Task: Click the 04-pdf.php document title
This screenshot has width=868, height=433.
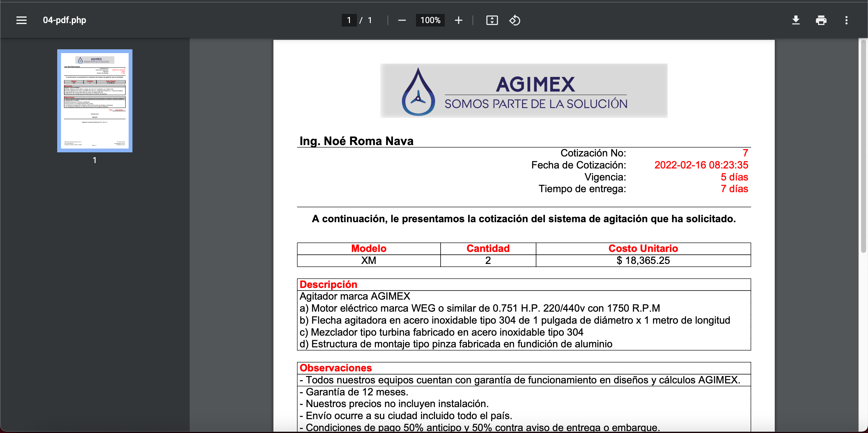Action: pos(64,20)
